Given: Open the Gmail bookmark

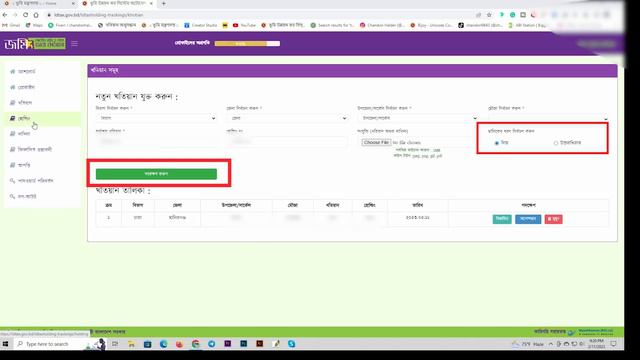Looking at the screenshot, I should pos(11,25).
